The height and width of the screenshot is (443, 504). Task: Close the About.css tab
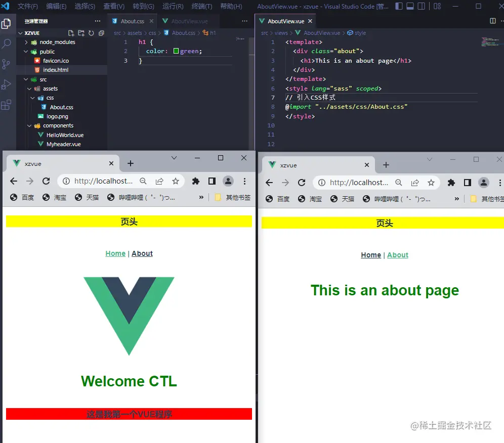[x=151, y=21]
